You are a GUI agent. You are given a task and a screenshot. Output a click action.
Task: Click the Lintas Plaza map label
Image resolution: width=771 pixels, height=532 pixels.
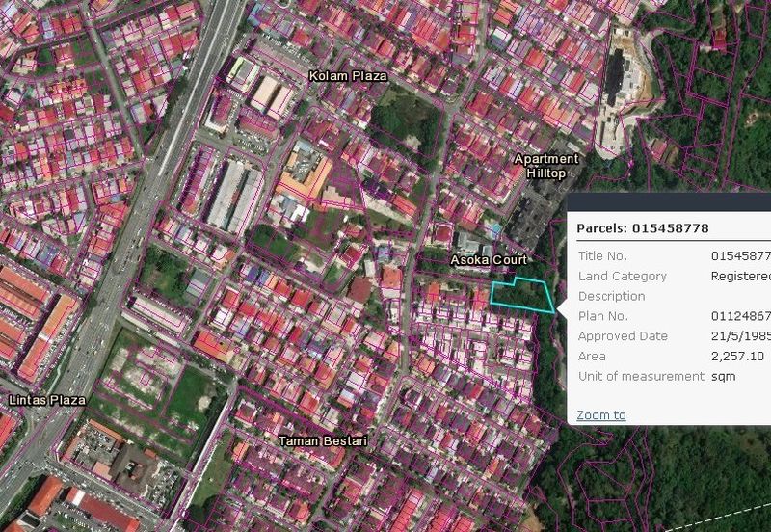46,399
